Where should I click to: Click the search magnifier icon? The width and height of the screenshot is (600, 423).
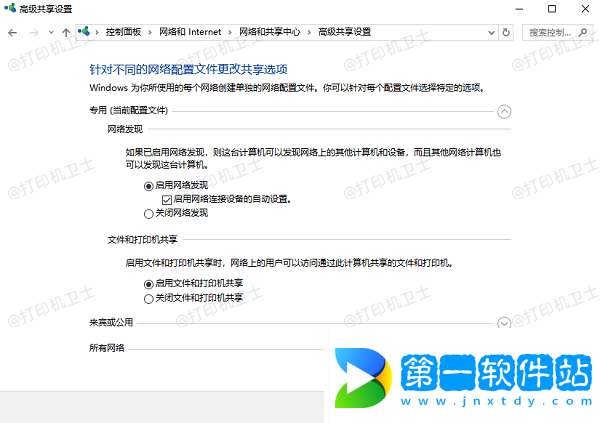click(x=583, y=33)
